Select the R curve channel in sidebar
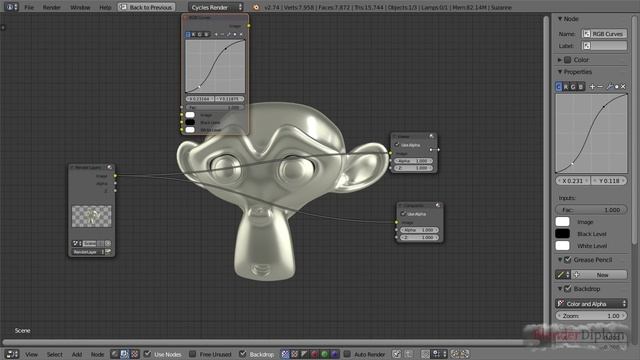The height and width of the screenshot is (360, 640). pos(566,87)
